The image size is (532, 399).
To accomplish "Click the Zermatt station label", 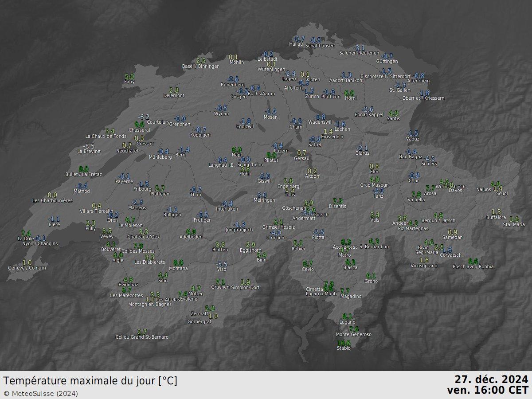I will (199, 313).
